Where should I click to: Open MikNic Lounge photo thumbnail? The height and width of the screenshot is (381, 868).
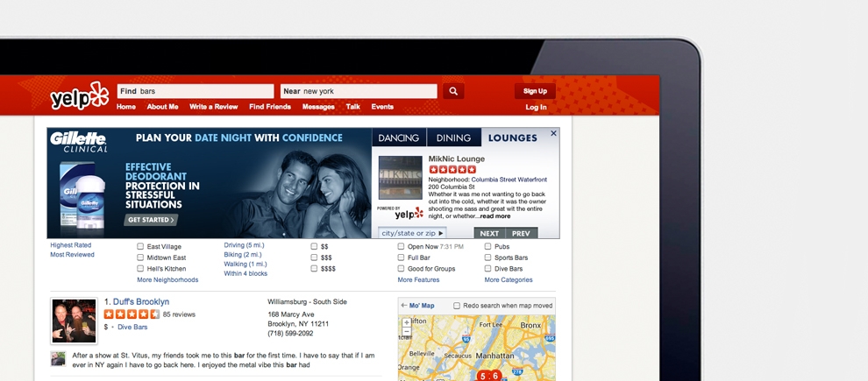click(x=400, y=178)
